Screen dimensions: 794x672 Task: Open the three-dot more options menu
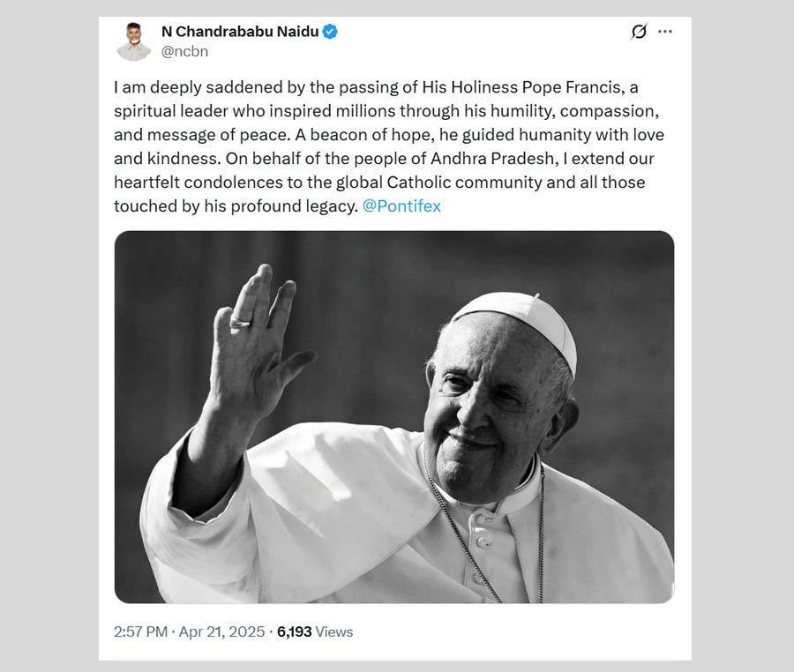[665, 32]
